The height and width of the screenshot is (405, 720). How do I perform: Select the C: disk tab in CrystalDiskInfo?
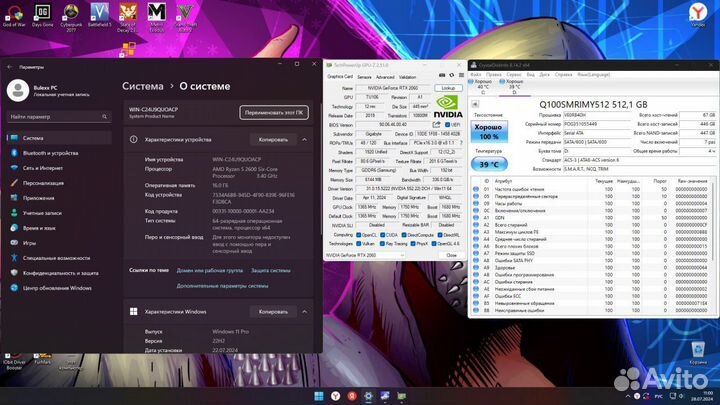coord(482,87)
